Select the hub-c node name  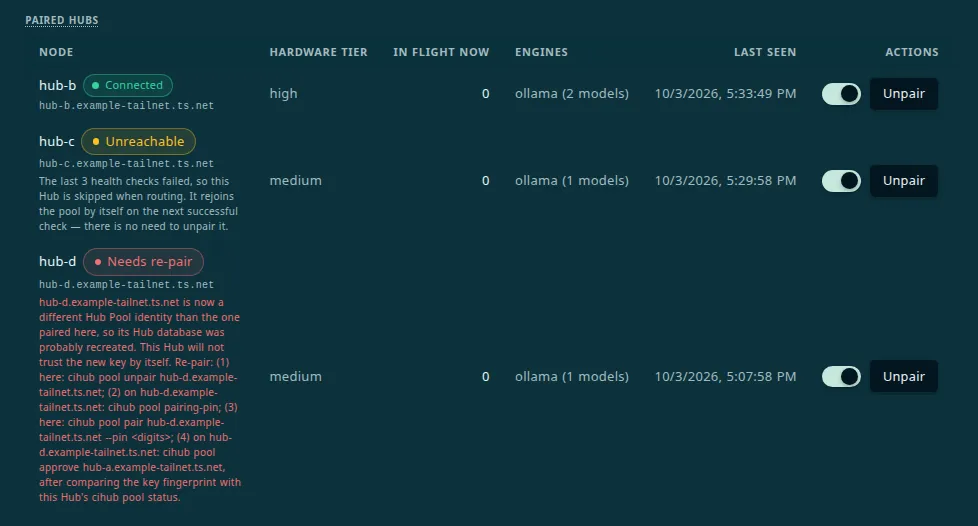[57, 142]
